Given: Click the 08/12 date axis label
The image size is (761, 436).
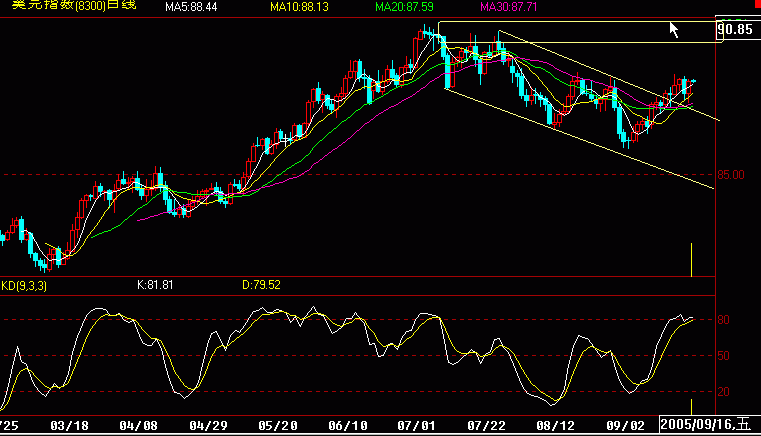Looking at the screenshot, I should [556, 426].
